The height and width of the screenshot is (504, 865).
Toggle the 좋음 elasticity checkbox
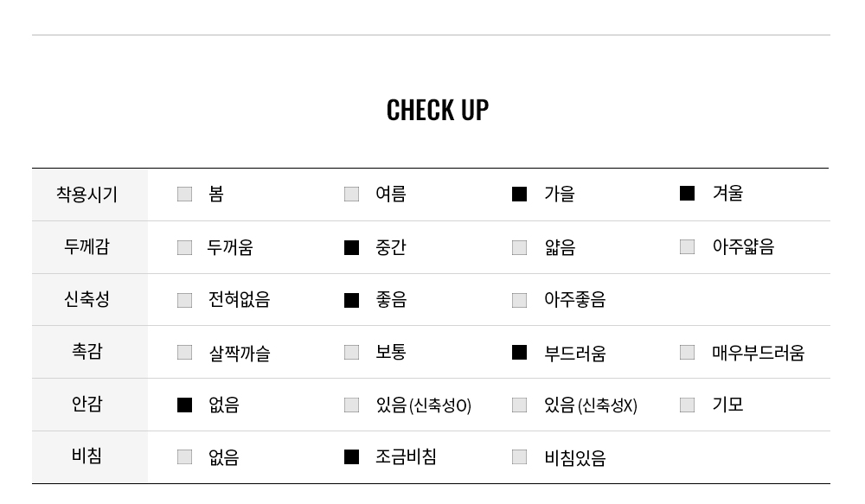(351, 301)
